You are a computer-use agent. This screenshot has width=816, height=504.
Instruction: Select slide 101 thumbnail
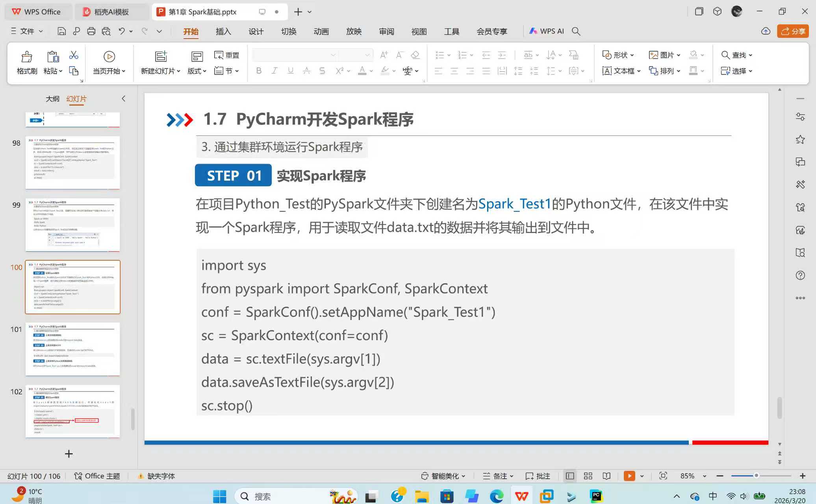click(72, 349)
